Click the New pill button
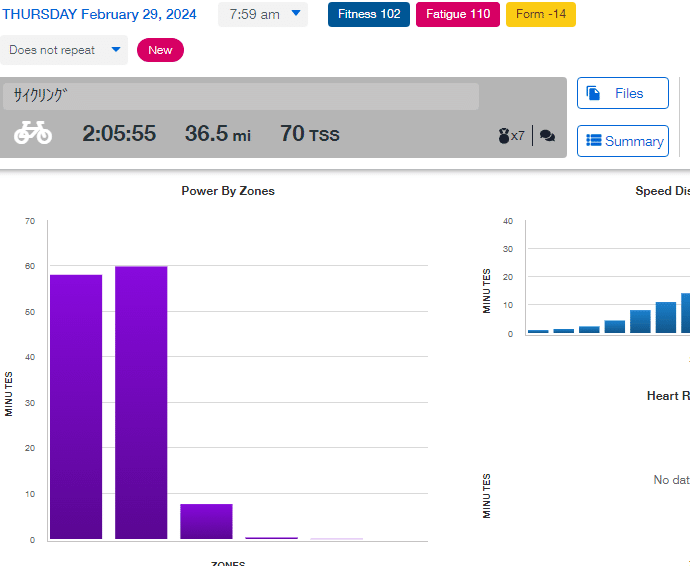 [160, 50]
